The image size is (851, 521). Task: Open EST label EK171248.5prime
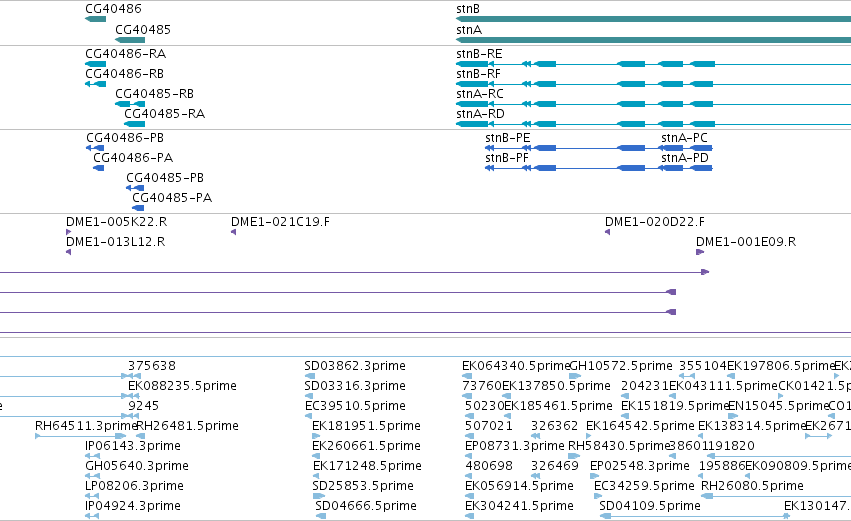[367, 466]
